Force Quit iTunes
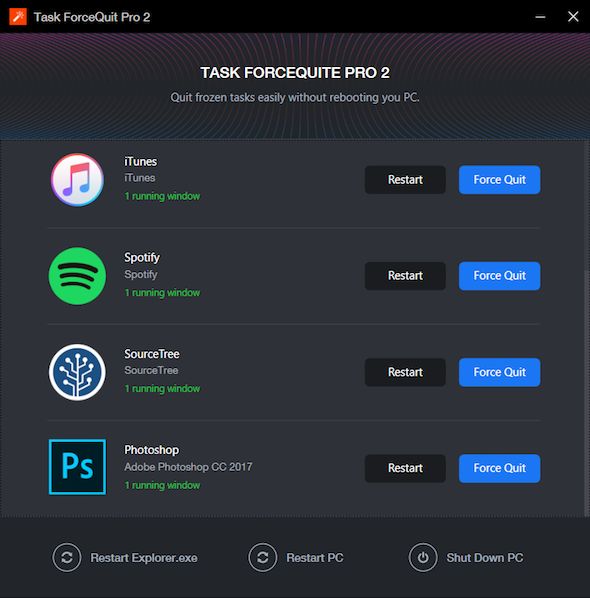Screen dimensions: 590x598 pos(500,180)
